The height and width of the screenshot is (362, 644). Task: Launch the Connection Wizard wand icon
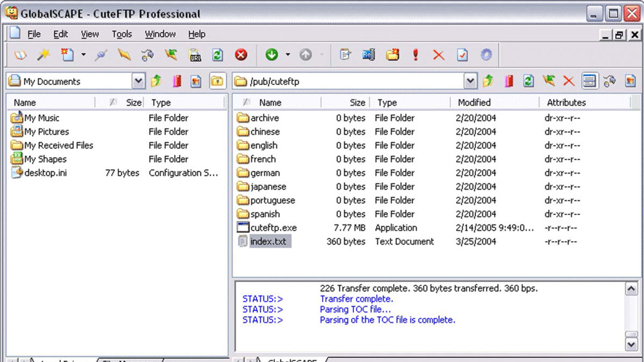point(43,55)
